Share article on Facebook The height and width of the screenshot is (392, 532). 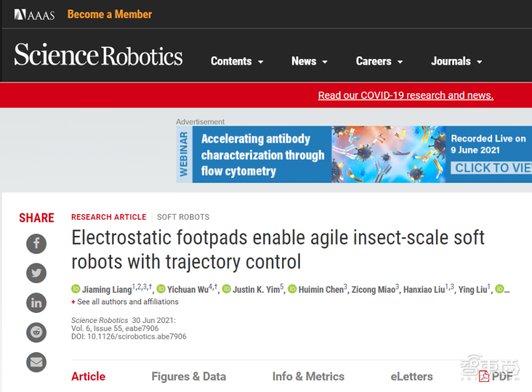(x=37, y=243)
